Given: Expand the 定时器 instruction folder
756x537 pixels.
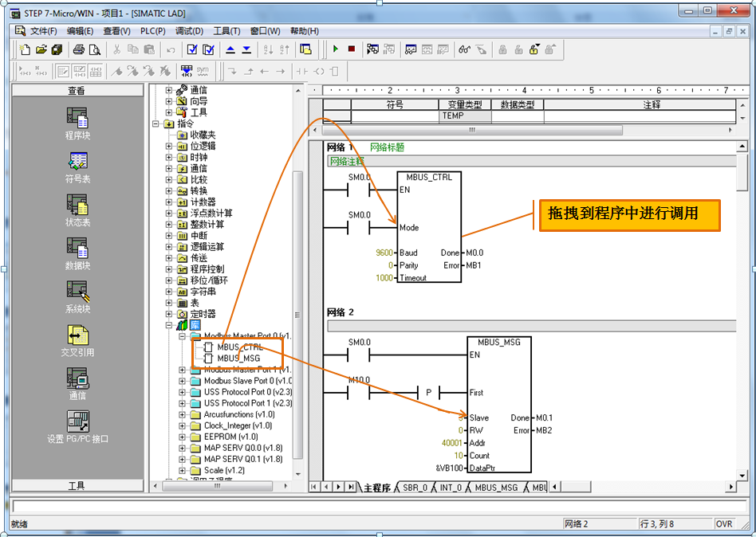Looking at the screenshot, I should [169, 314].
